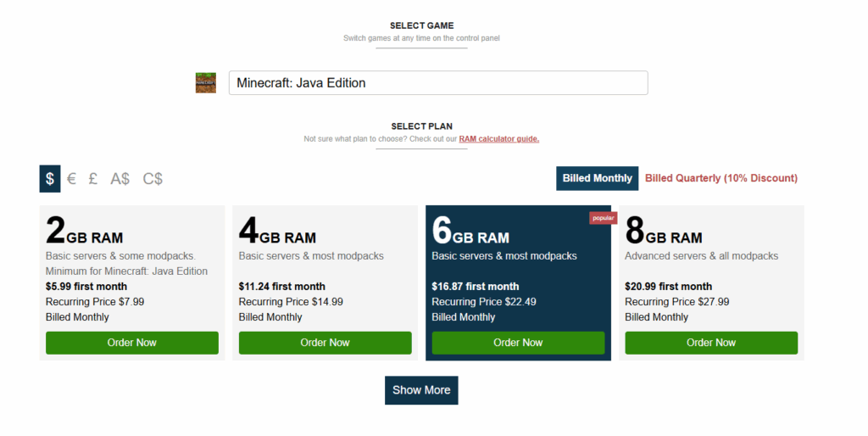Select US dollar currency

(50, 178)
